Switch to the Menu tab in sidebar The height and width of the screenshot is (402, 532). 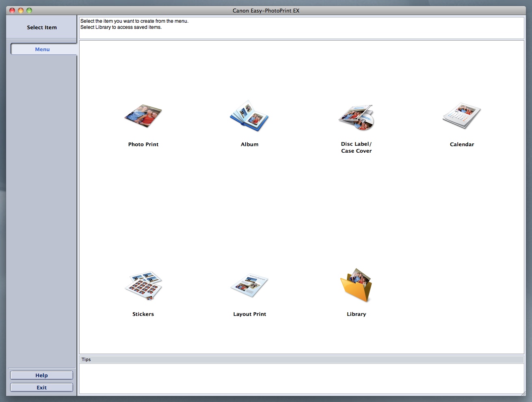coord(43,50)
